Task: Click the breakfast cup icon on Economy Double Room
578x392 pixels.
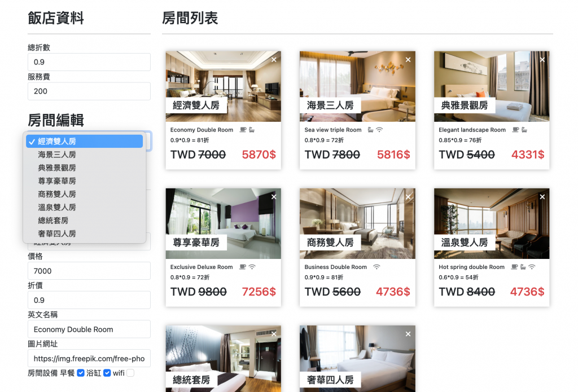Action: pos(243,130)
